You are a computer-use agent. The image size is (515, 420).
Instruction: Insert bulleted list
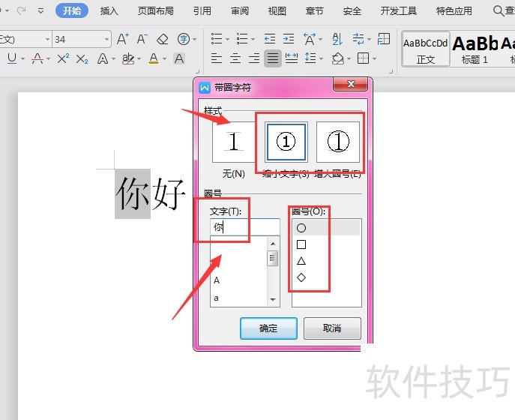click(x=217, y=39)
